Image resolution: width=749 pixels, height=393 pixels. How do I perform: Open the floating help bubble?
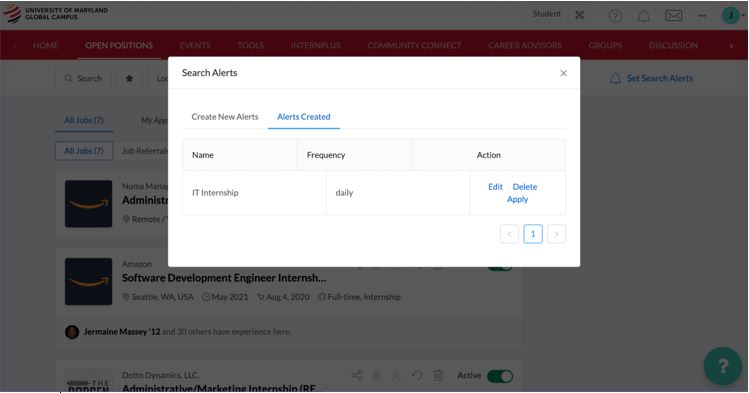(723, 366)
